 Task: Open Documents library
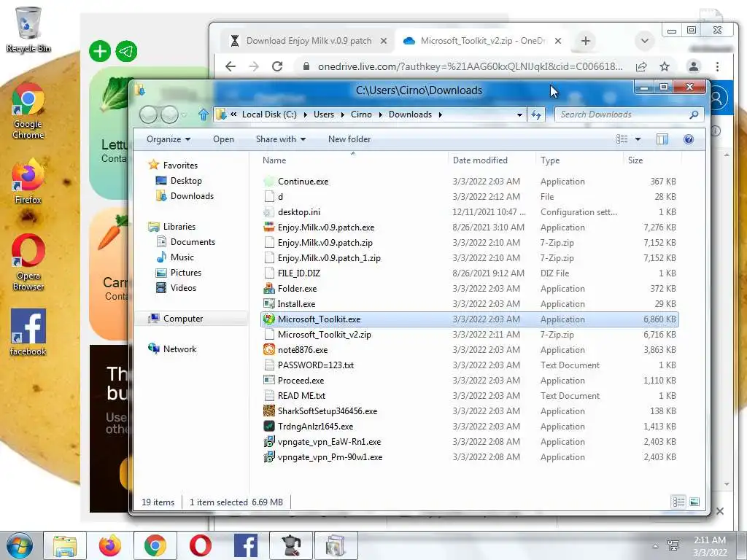click(x=186, y=242)
